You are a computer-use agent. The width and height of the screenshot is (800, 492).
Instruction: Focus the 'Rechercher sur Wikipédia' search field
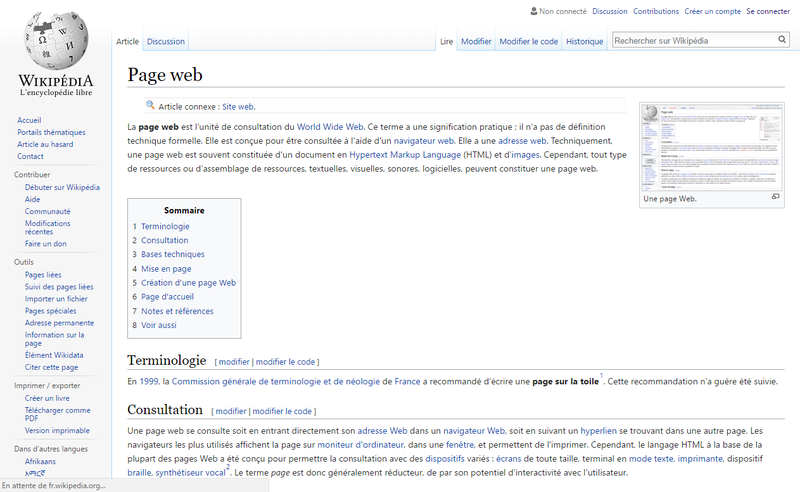694,40
